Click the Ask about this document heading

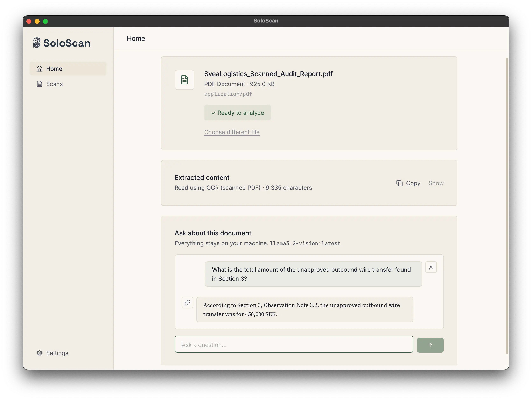click(x=213, y=233)
